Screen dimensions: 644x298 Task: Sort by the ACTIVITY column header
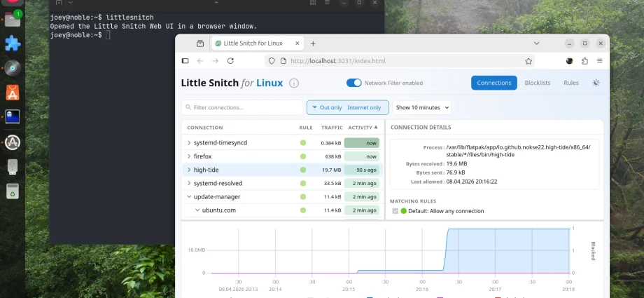(x=363, y=128)
